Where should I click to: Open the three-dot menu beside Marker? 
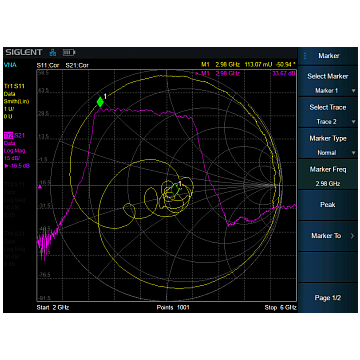coord(305,56)
